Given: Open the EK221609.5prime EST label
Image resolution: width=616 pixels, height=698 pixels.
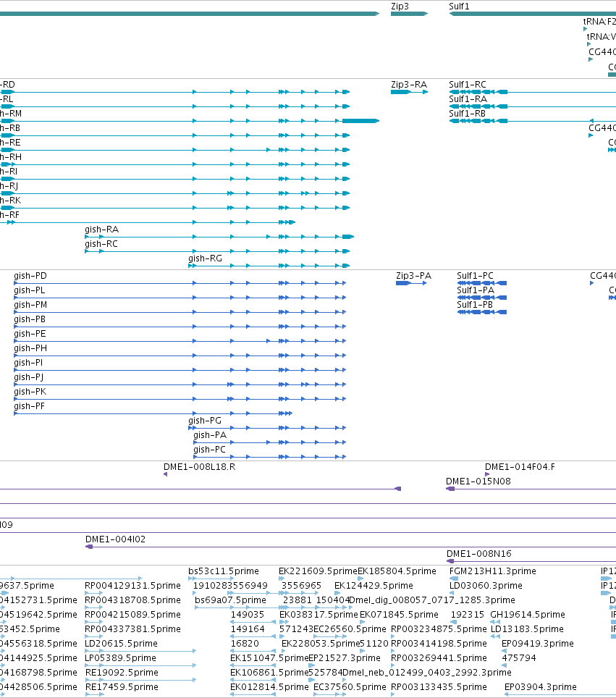Looking at the screenshot, I should [318, 571].
